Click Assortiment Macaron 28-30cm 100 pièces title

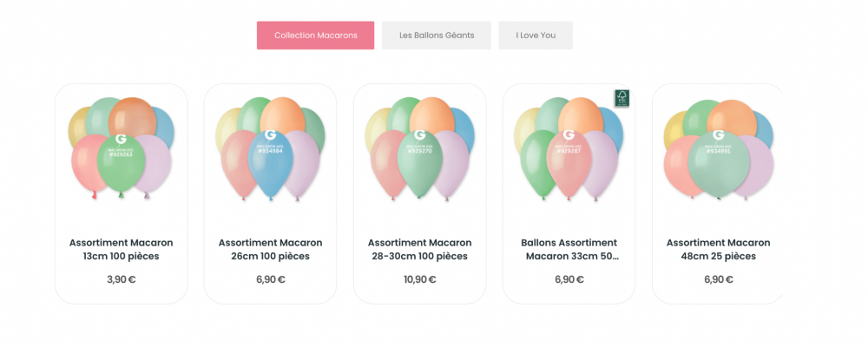click(419, 250)
